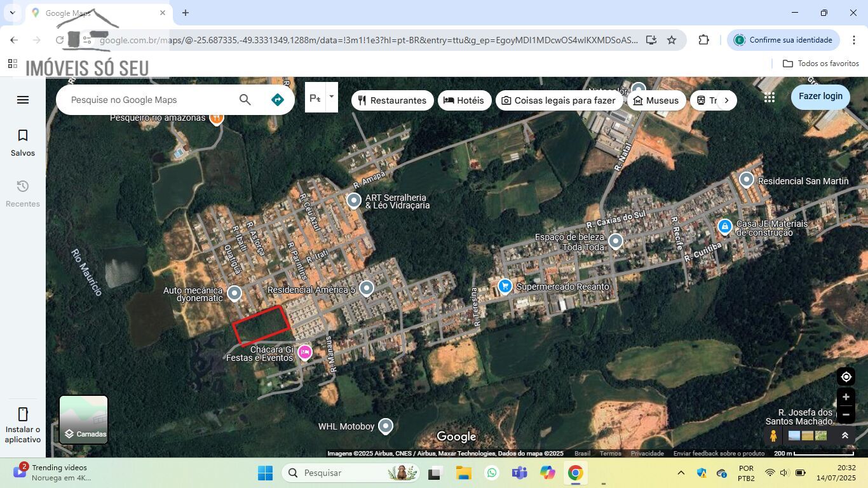Open the Google apps grid icon
This screenshot has height=488, width=868.
(x=770, y=97)
